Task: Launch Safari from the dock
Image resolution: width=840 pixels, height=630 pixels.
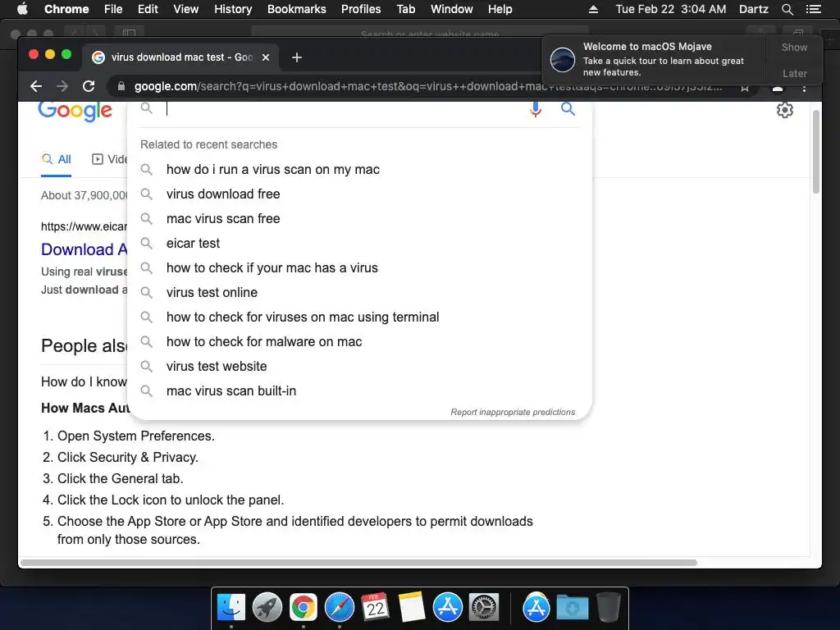Action: pyautogui.click(x=339, y=608)
